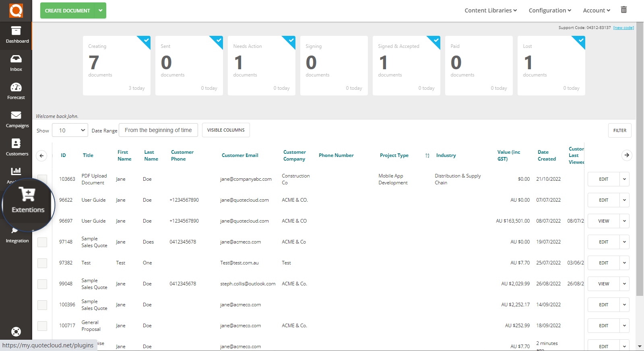Expand actions arrow for document 96622
Screen dimensions: 644x351
pos(624,200)
